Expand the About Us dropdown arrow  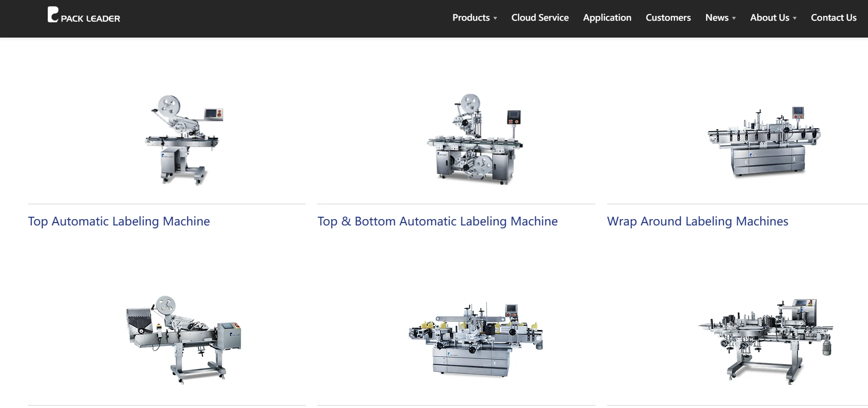pos(795,18)
